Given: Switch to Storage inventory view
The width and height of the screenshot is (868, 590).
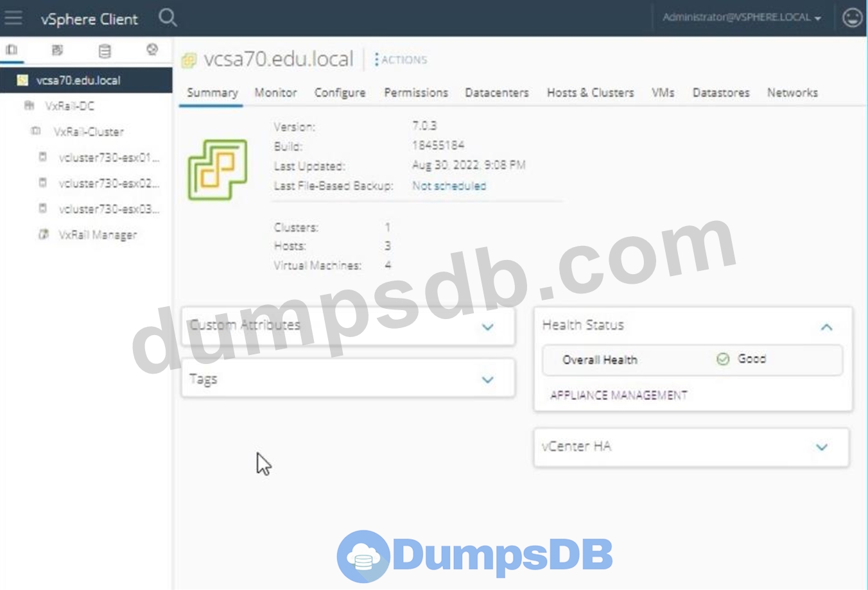Looking at the screenshot, I should 105,51.
